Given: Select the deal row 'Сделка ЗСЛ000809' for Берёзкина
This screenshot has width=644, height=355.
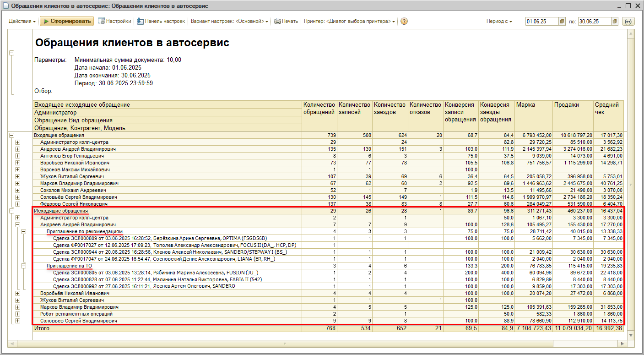Looking at the screenshot, I should point(160,238).
